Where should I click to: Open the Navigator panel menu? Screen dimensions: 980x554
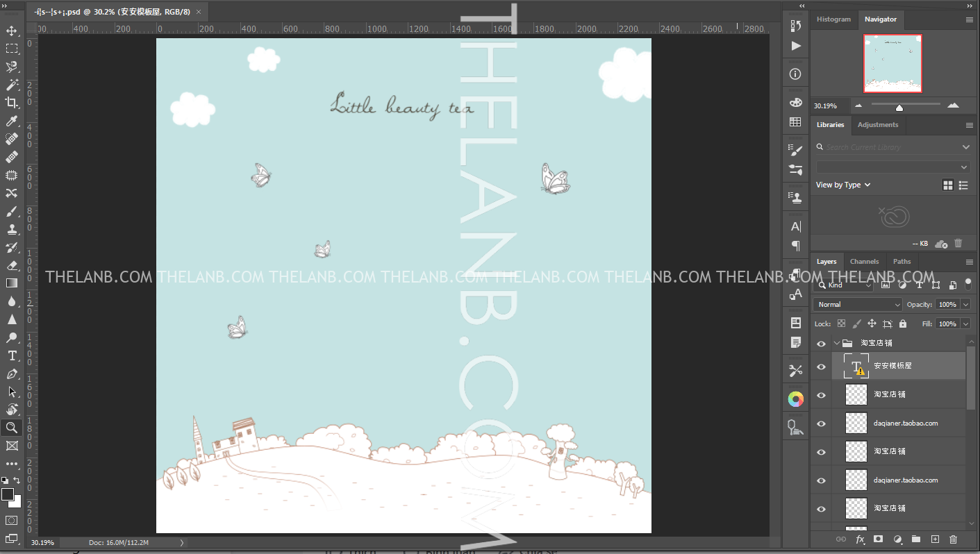coord(970,19)
